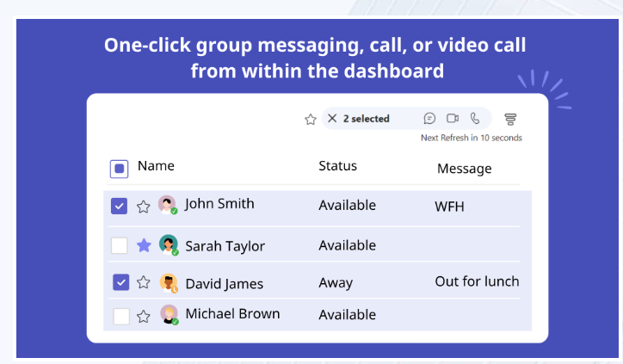Open Michael Brown's avatar
The width and height of the screenshot is (623, 364).
coord(170,314)
